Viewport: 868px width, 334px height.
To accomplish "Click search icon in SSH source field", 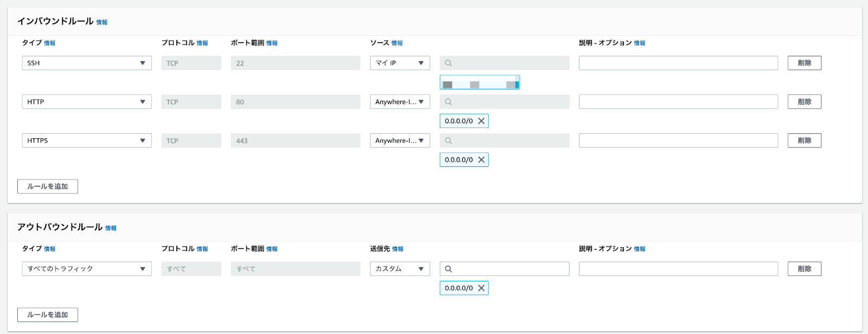I will tap(448, 63).
